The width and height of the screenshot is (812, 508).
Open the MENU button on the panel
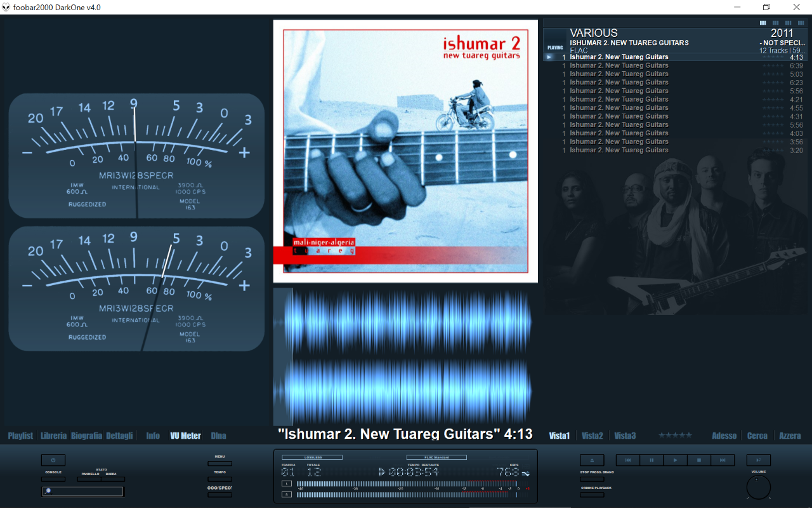(219, 464)
